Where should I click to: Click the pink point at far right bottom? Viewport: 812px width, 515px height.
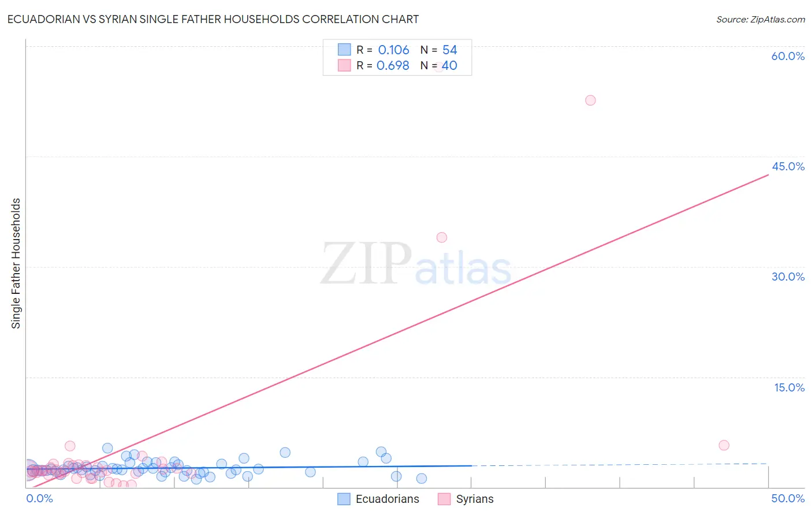(x=724, y=445)
